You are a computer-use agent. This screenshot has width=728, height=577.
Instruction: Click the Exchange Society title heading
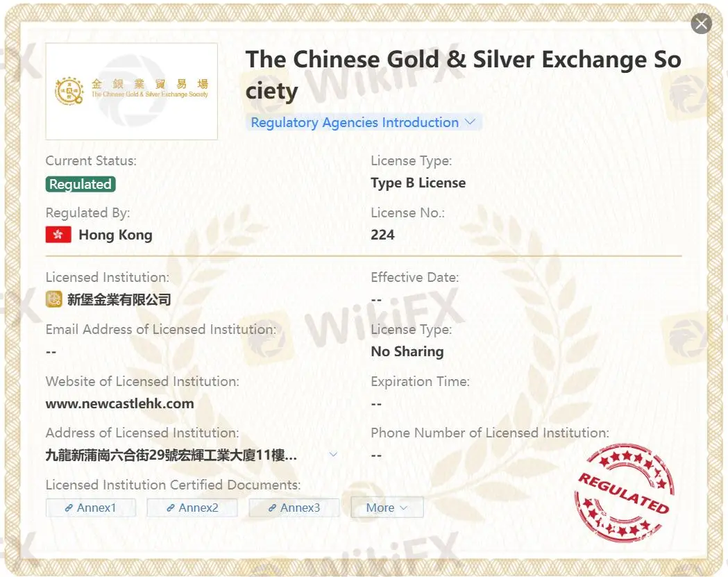pos(463,75)
